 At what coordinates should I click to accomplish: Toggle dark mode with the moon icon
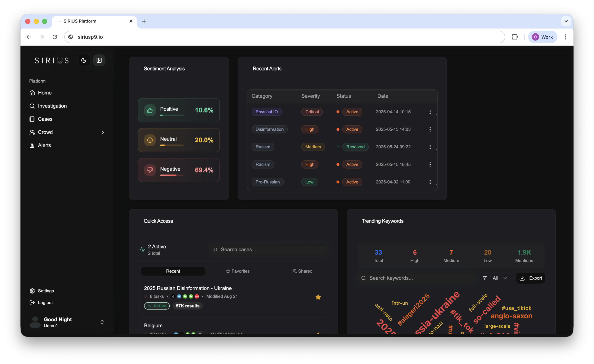coord(84,60)
